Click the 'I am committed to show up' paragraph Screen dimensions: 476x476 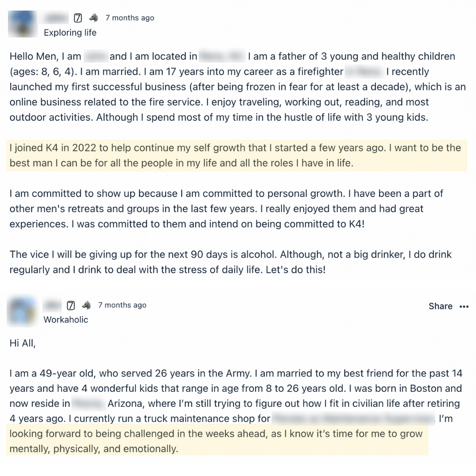pyautogui.click(x=226, y=208)
